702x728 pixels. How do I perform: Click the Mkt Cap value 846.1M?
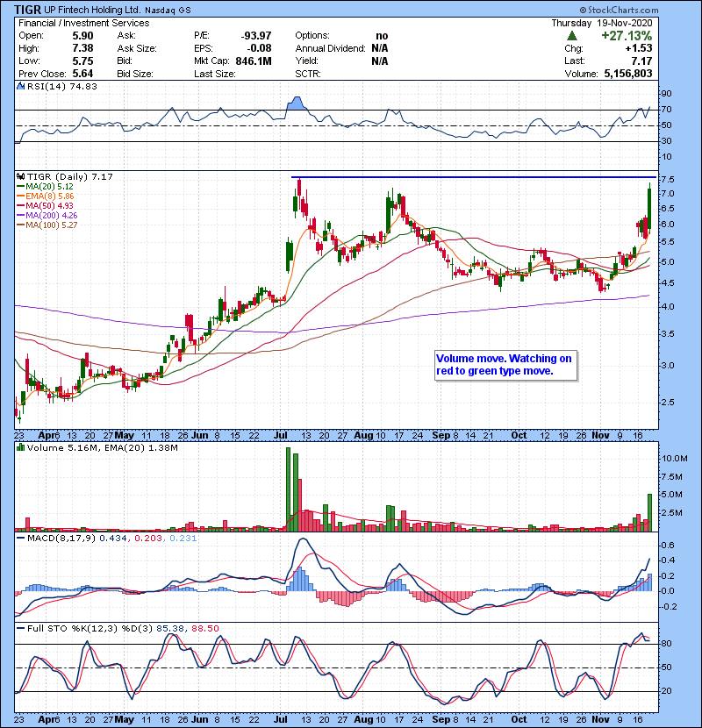pyautogui.click(x=254, y=61)
